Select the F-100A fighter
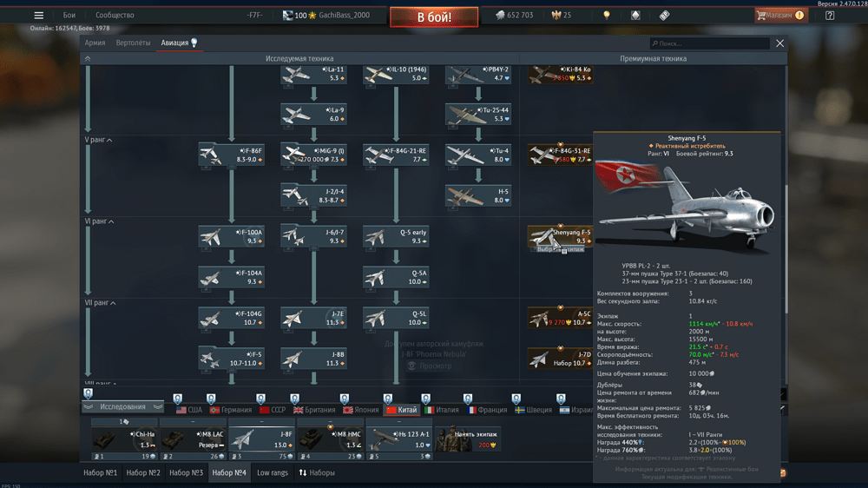 point(232,236)
